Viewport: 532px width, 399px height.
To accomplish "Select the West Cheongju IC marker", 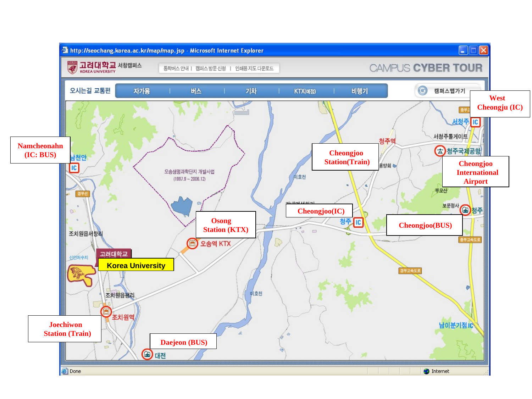I will click(x=475, y=122).
